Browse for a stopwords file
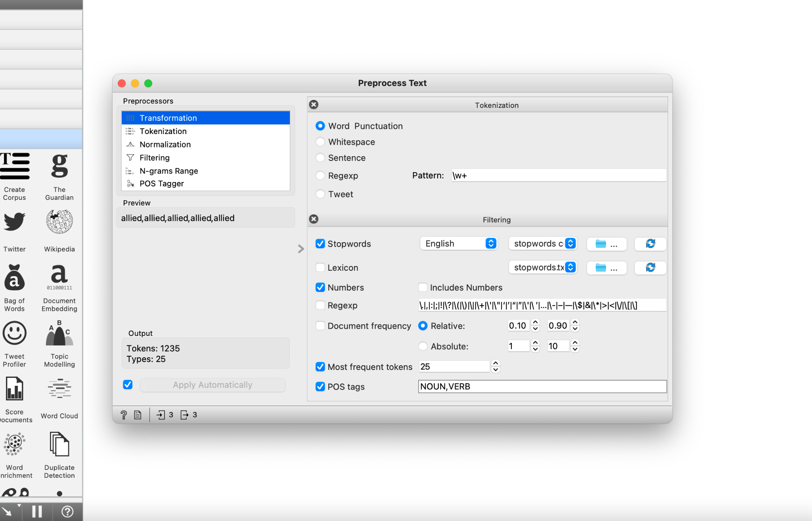Image resolution: width=812 pixels, height=521 pixels. (607, 244)
